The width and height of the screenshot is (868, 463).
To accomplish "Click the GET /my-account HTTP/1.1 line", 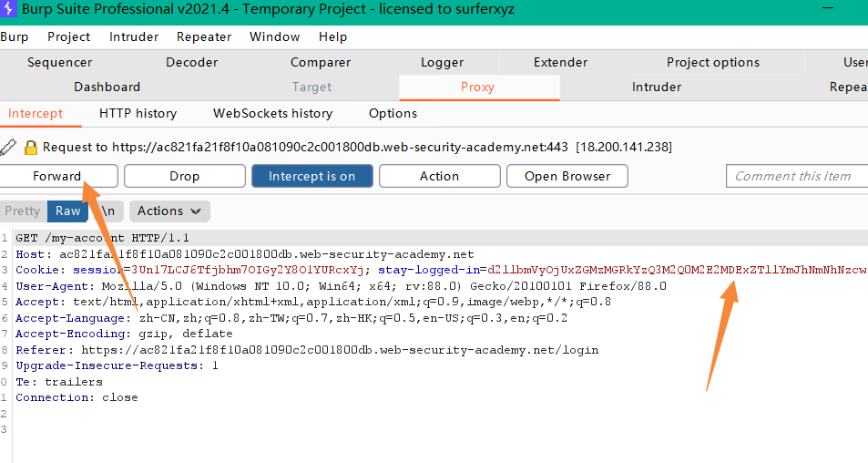I will click(102, 238).
